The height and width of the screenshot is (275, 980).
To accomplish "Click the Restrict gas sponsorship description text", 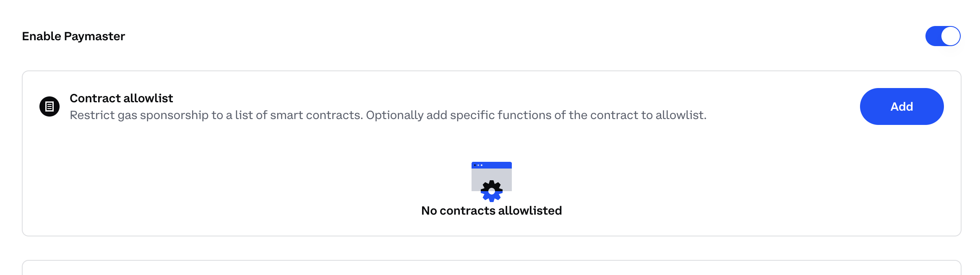I will pos(388,115).
